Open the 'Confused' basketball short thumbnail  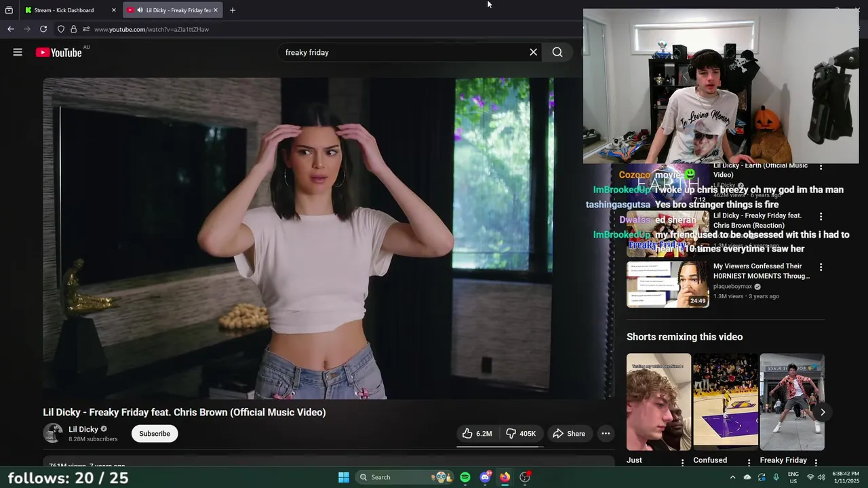coord(726,402)
